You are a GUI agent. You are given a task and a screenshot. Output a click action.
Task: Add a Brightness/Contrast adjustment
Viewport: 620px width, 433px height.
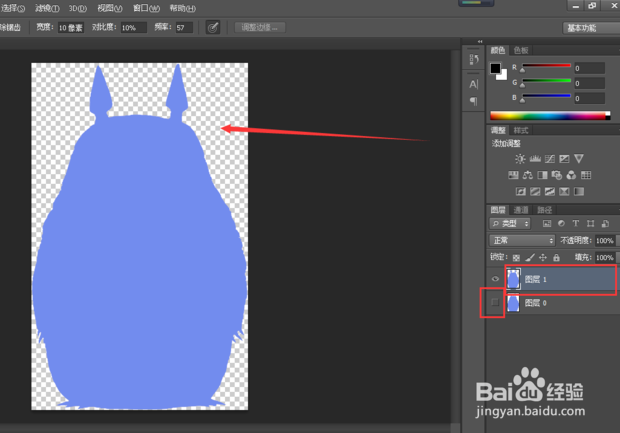520,159
